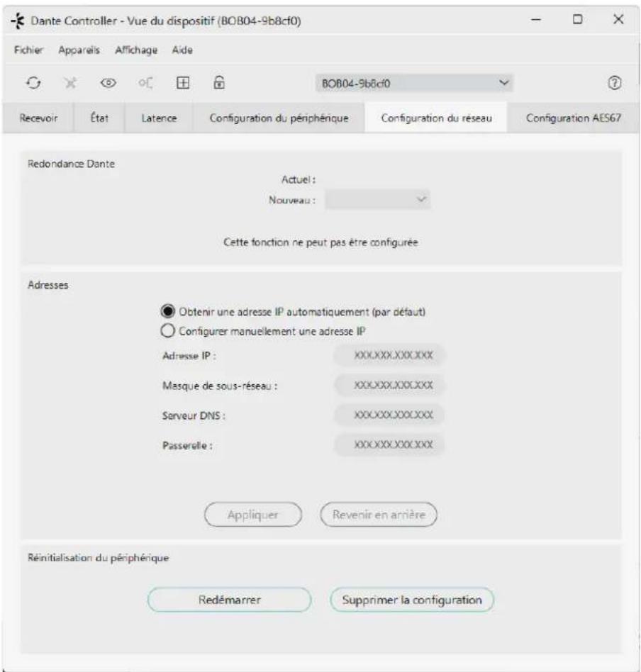Open the Affichage menu
Viewport: 641px width, 672px height.
point(136,50)
